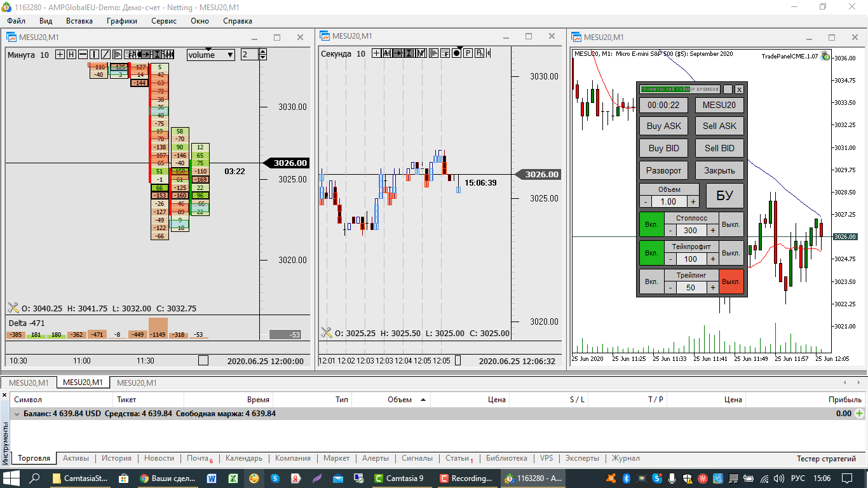868x488 pixels.
Task: Click the Разворот reverse button
Action: pyautogui.click(x=663, y=170)
